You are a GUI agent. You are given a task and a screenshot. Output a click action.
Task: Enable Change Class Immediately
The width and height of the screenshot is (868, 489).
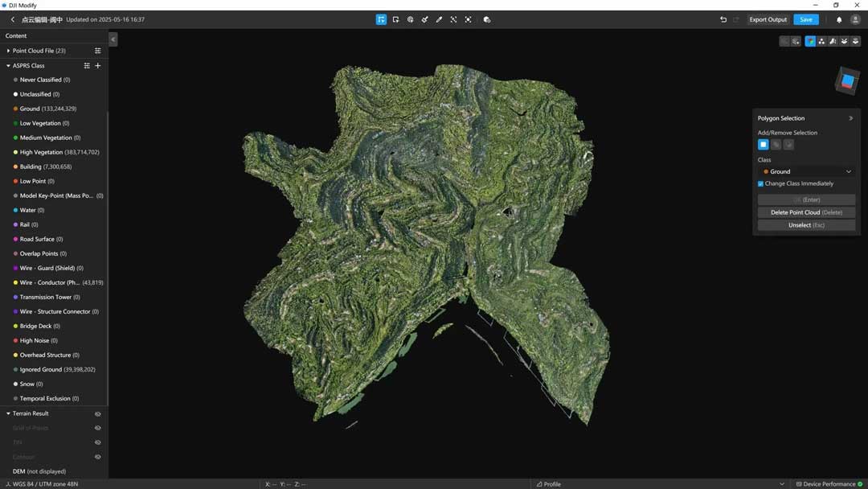[x=760, y=184]
